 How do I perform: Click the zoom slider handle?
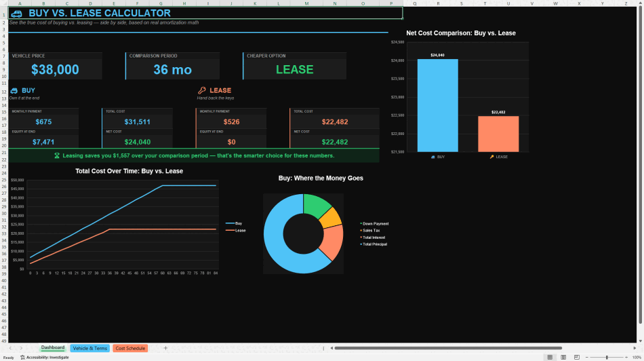(607, 358)
